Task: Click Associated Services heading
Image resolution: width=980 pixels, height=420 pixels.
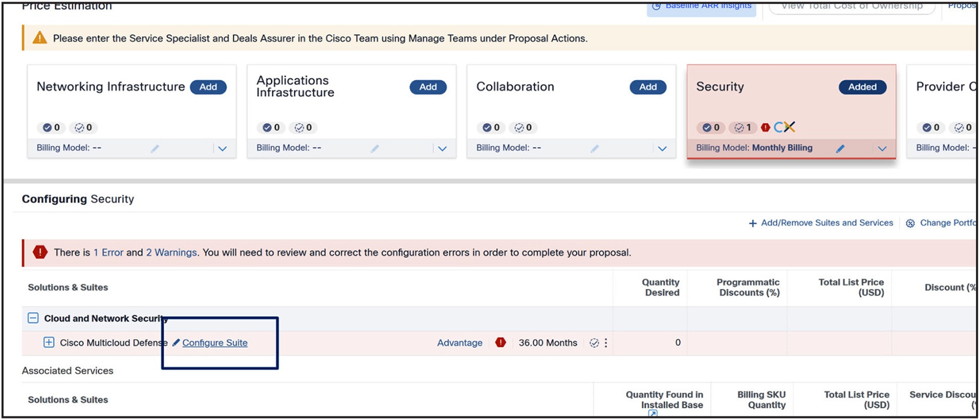Action: tap(68, 370)
